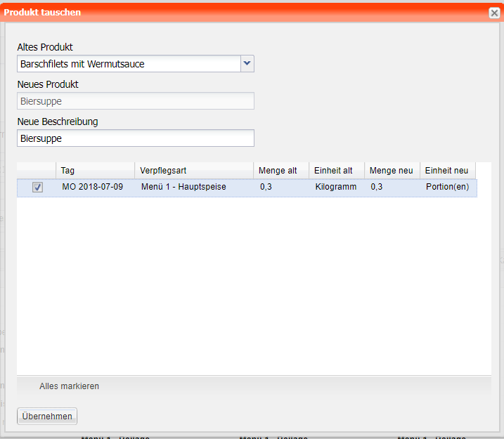Click the Portion(en) unit cell
This screenshot has height=439, width=504.
click(447, 188)
